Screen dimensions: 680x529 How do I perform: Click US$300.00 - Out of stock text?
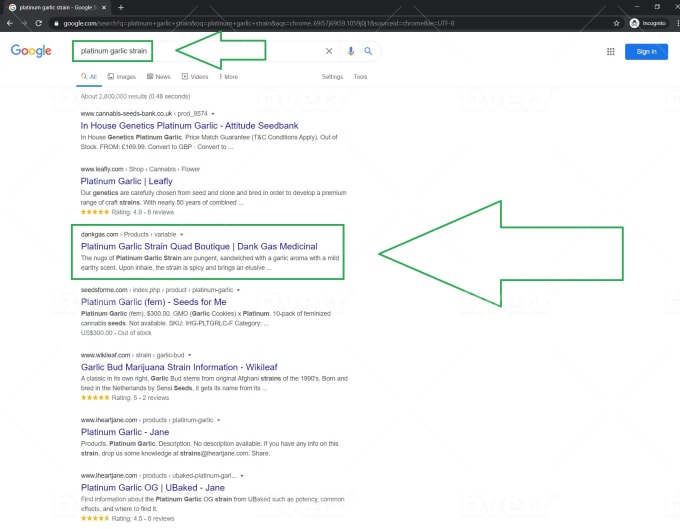(x=116, y=333)
